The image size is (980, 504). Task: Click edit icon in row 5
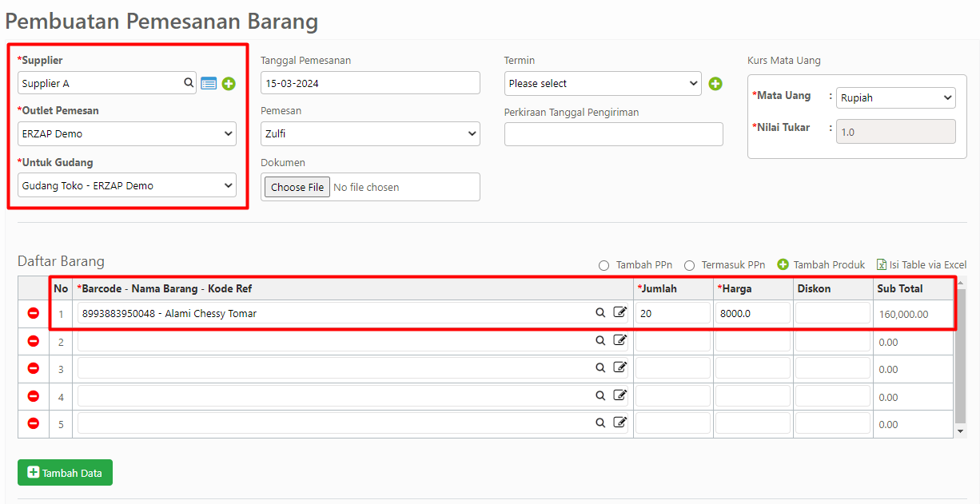click(620, 423)
